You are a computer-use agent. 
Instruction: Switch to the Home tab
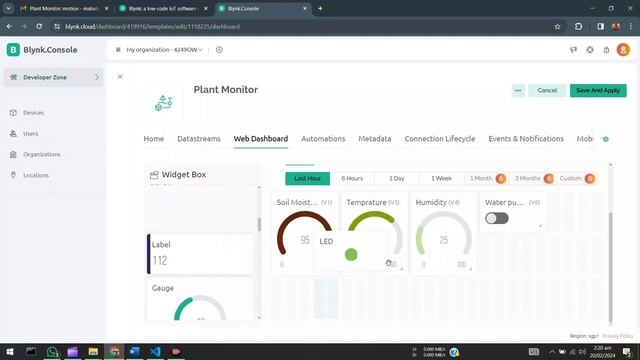point(153,139)
